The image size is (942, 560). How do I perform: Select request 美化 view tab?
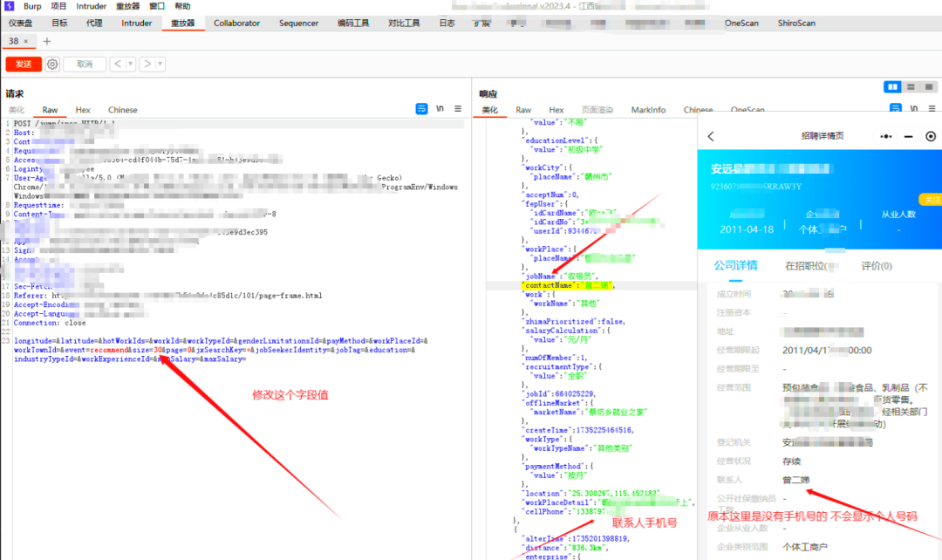click(17, 110)
